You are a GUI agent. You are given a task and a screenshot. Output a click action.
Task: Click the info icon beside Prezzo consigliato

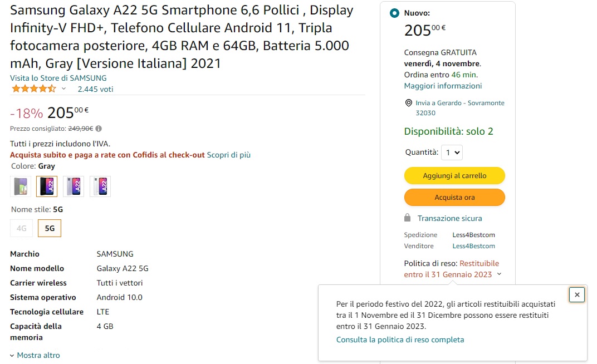tap(99, 129)
